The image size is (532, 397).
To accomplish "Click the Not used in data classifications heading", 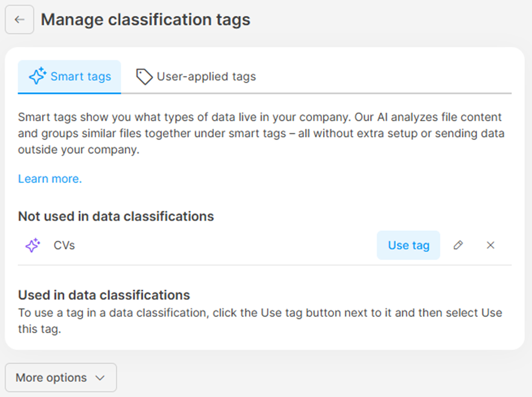I will [116, 216].
